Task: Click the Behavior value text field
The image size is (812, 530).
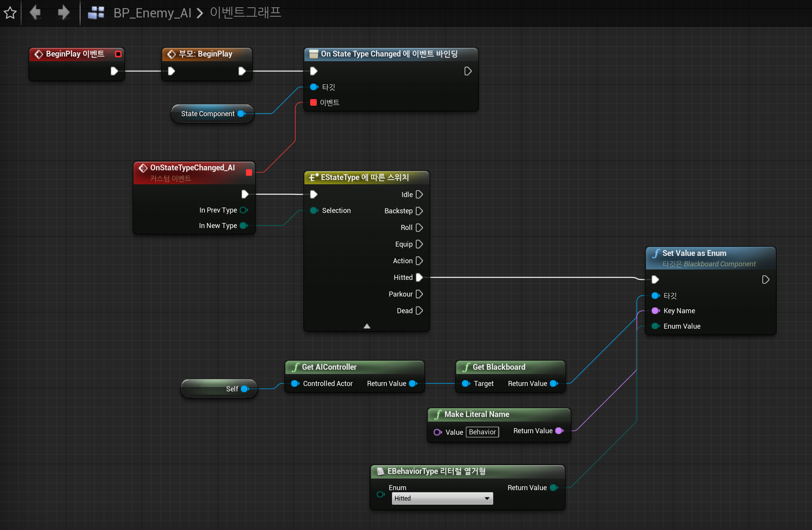Action: coord(482,432)
